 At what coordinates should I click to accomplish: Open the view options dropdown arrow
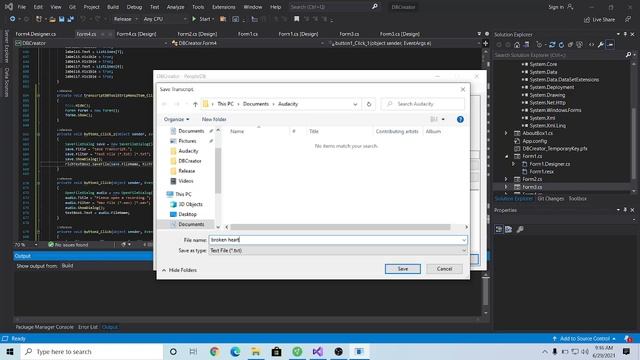click(443, 119)
